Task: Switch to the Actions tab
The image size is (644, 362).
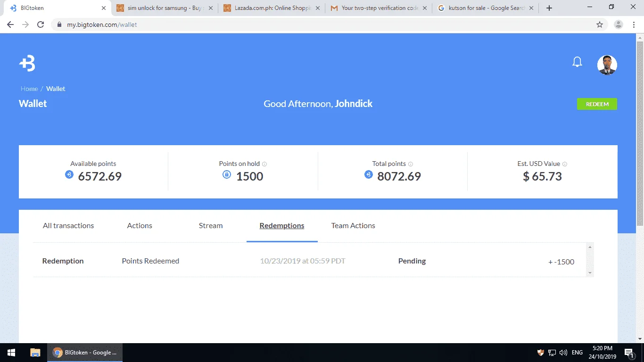Action: click(140, 226)
